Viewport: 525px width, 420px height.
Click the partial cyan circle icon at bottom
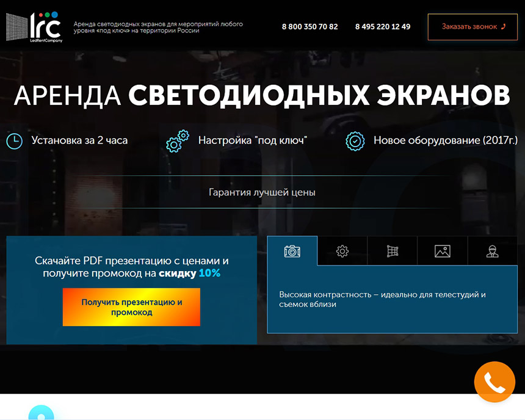point(41,413)
